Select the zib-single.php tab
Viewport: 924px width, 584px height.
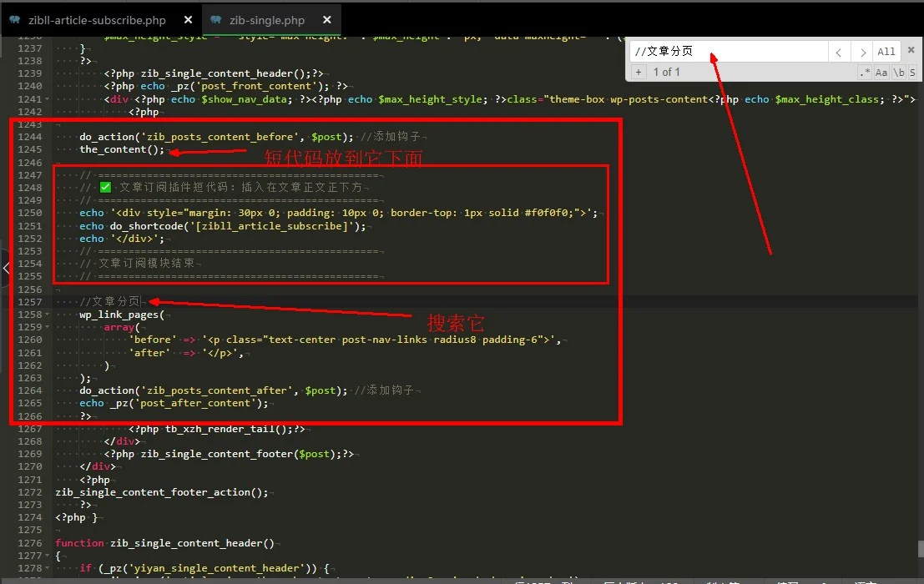coord(267,20)
